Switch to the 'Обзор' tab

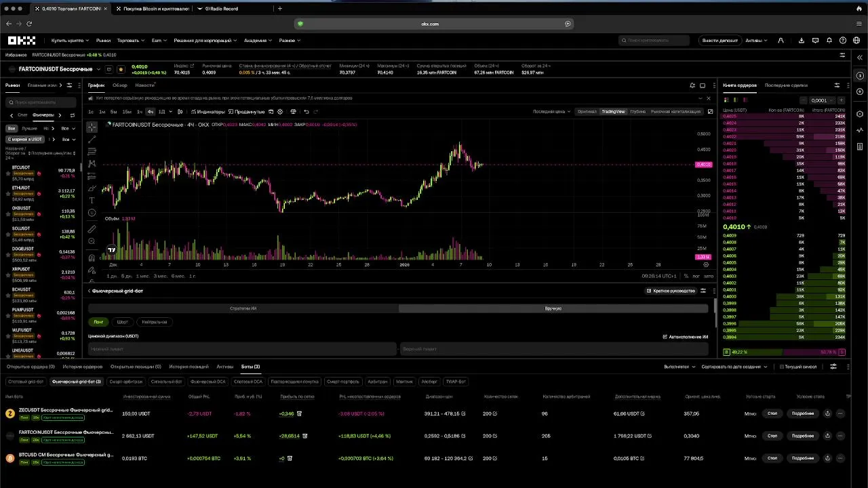click(x=120, y=85)
